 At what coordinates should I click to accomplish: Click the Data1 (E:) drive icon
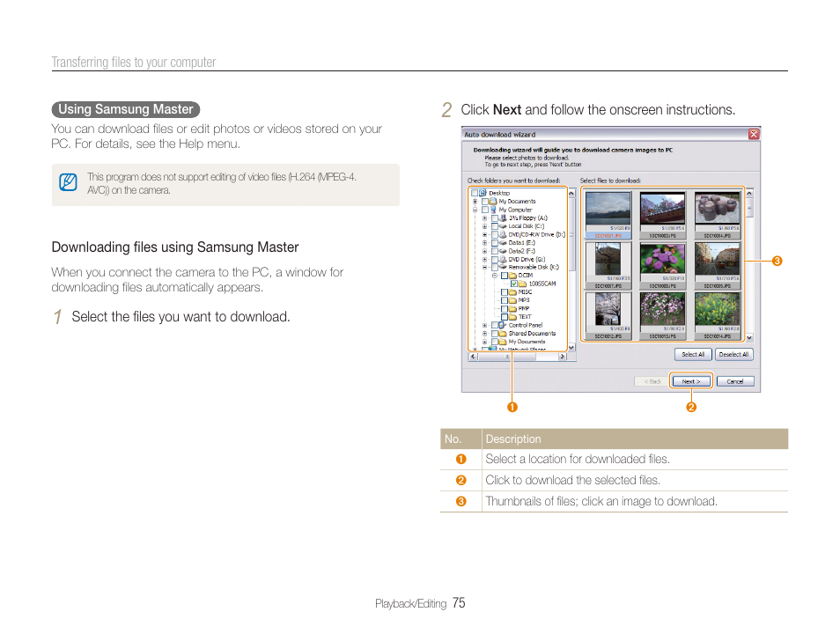503,243
